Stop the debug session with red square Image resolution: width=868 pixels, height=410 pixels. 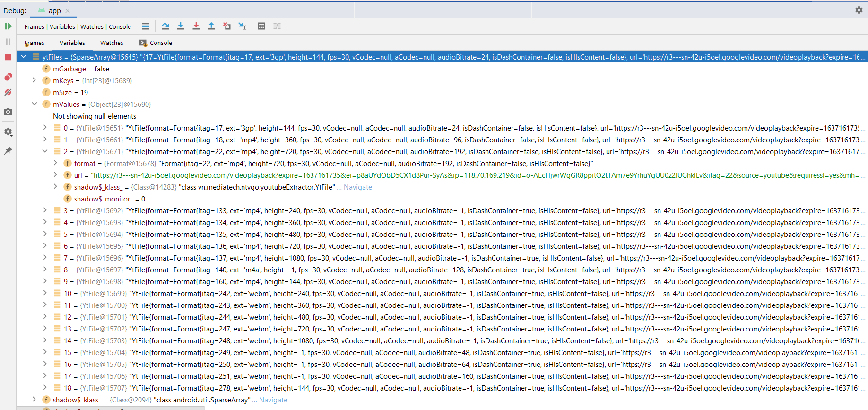coord(8,57)
